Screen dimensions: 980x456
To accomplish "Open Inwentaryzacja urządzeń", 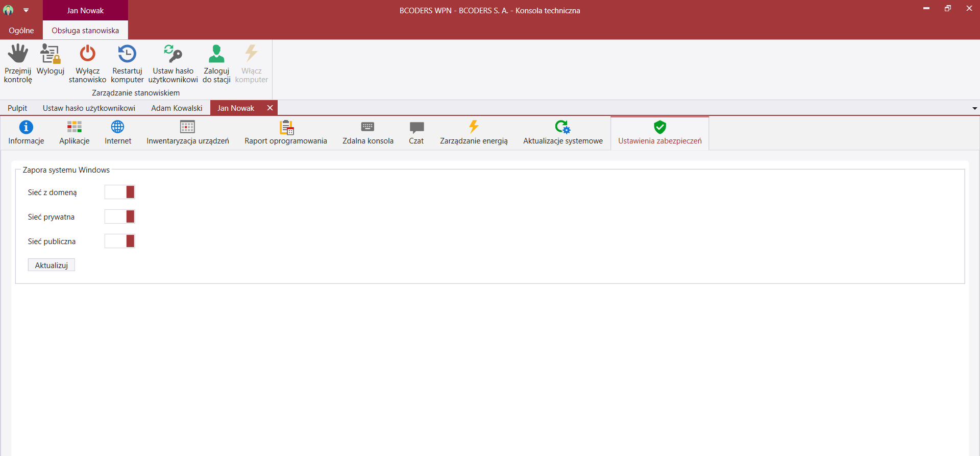I will 188,133.
